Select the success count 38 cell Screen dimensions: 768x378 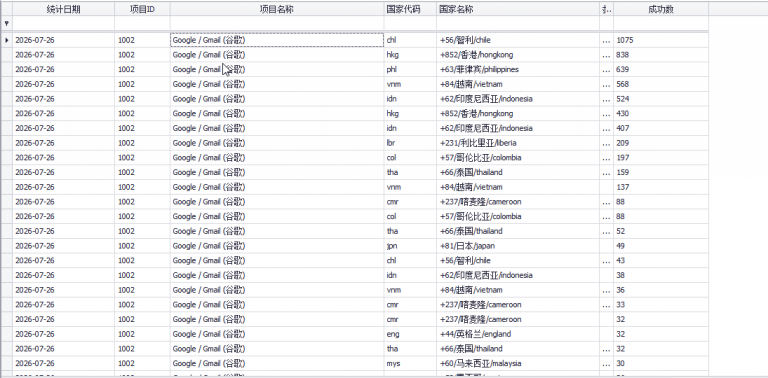pos(661,275)
